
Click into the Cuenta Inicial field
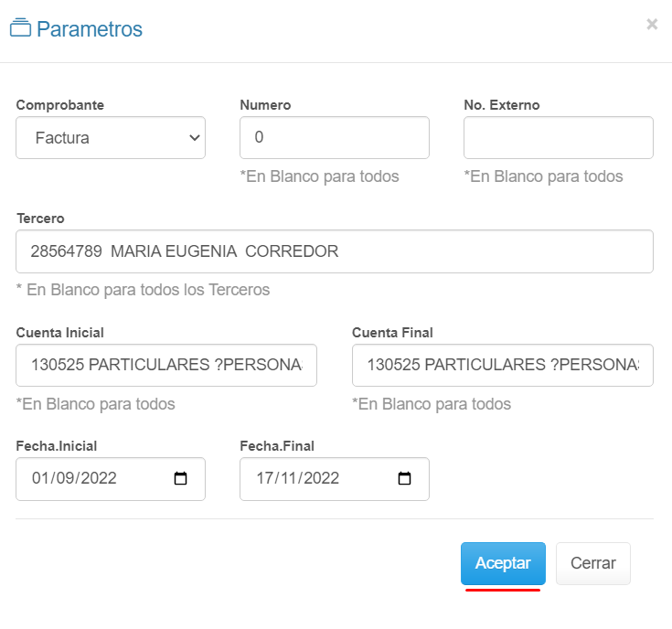point(166,365)
